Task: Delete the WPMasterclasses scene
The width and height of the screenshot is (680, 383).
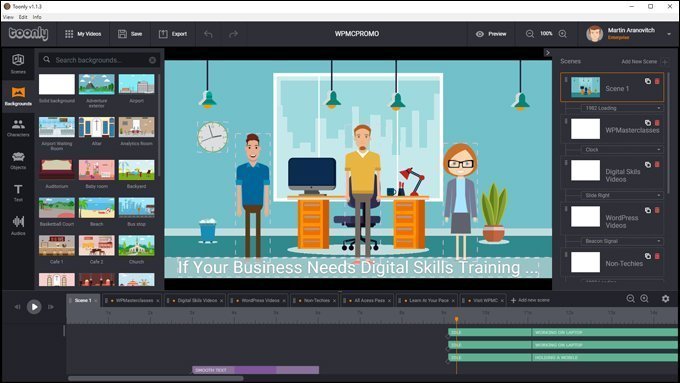Action: 657,123
